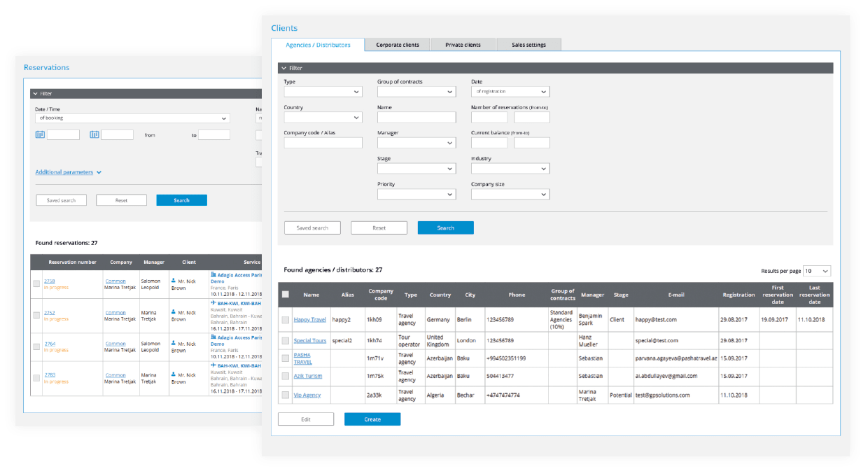Tick the select-all checkbox in agencies table header
The width and height of the screenshot is (868, 476).
click(285, 295)
